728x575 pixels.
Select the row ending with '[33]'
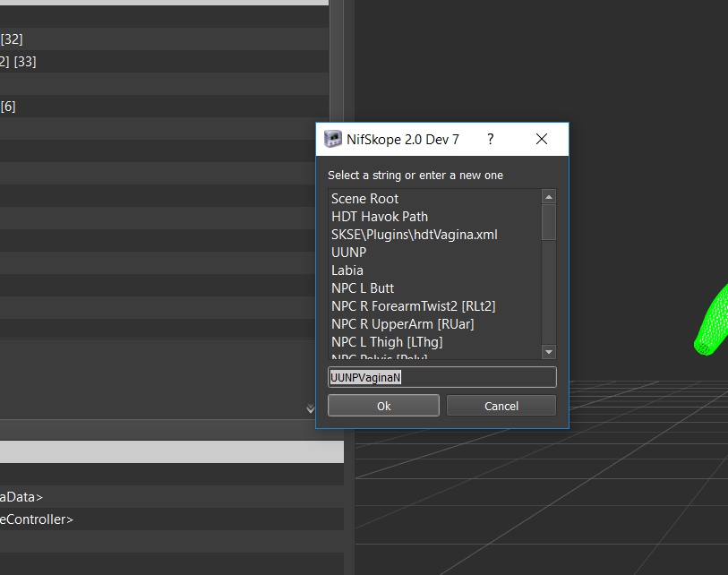tap(165, 61)
